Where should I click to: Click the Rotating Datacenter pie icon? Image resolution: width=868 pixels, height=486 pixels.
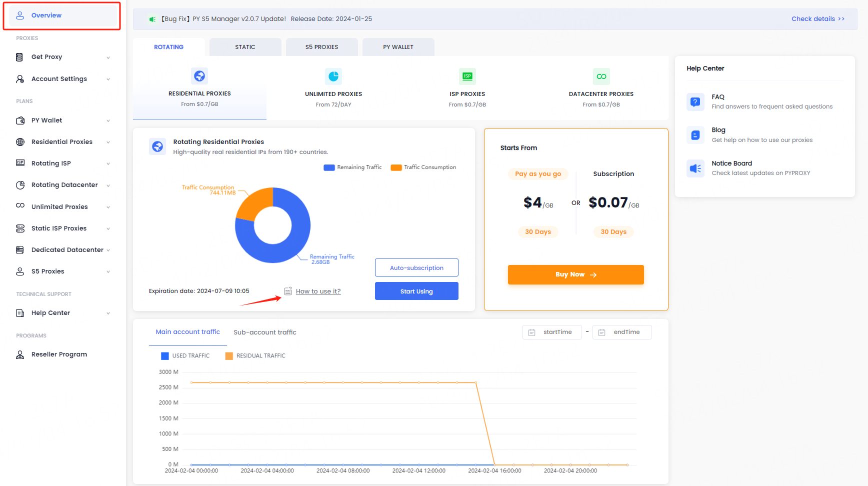(x=20, y=185)
